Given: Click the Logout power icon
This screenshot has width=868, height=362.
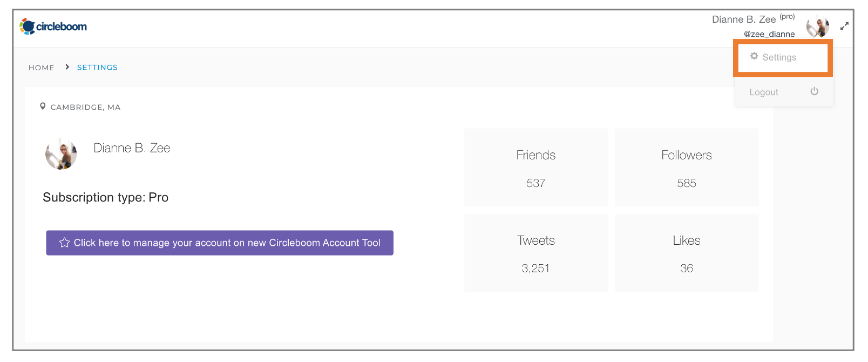Looking at the screenshot, I should pos(814,91).
